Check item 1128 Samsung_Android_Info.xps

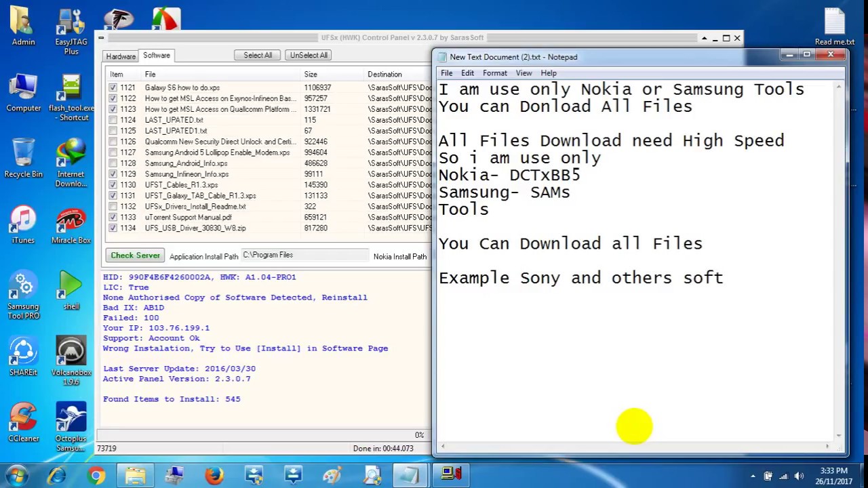113,163
